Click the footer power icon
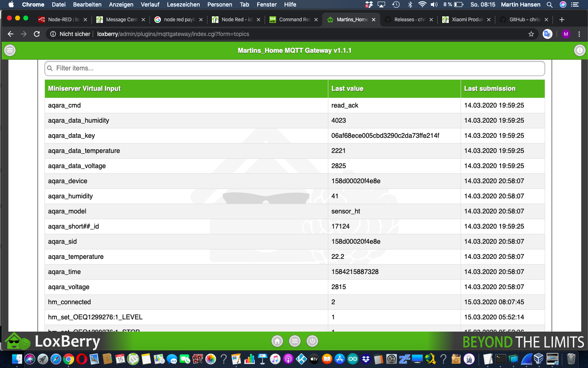This screenshot has width=588, height=368. [312, 341]
